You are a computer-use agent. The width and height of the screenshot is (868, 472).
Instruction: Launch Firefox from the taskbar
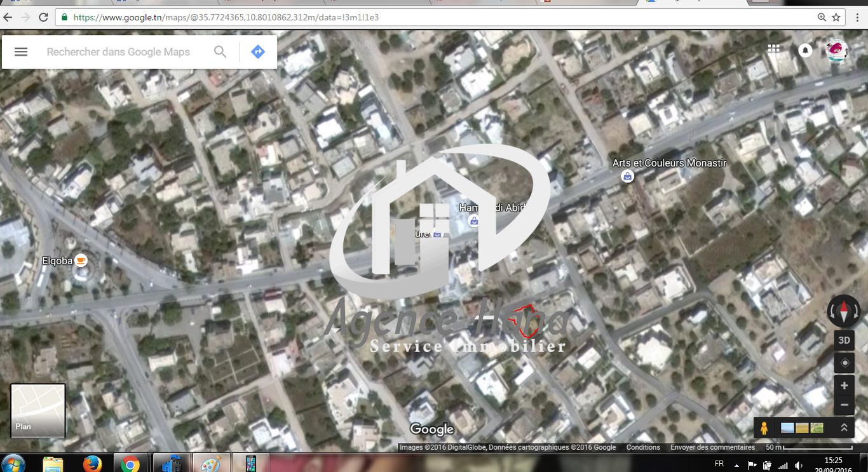pyautogui.click(x=92, y=463)
